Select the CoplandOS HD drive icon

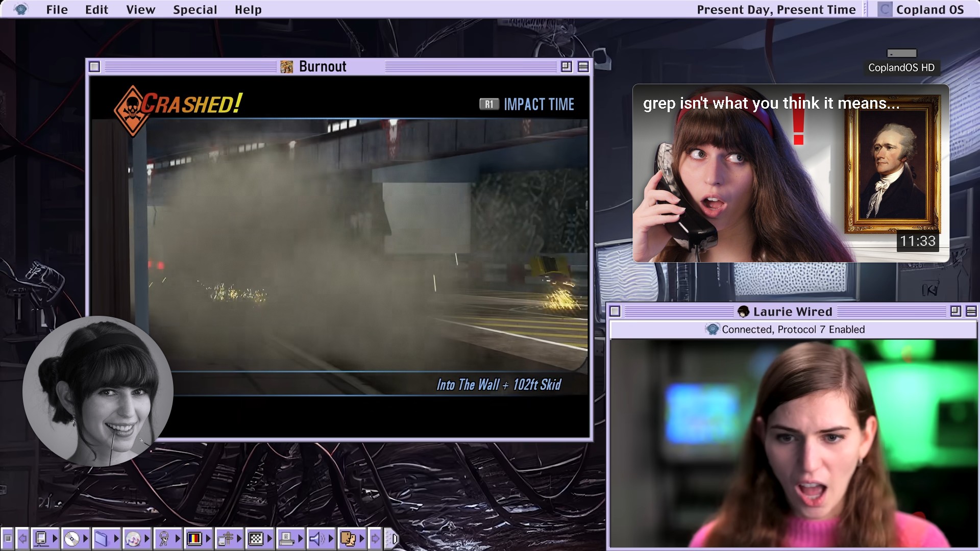pos(901,53)
